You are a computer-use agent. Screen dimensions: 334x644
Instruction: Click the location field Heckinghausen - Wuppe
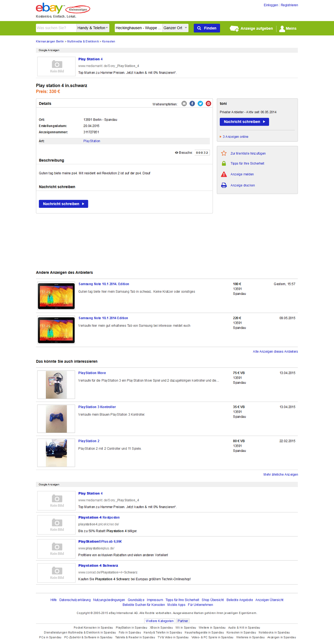139,28
